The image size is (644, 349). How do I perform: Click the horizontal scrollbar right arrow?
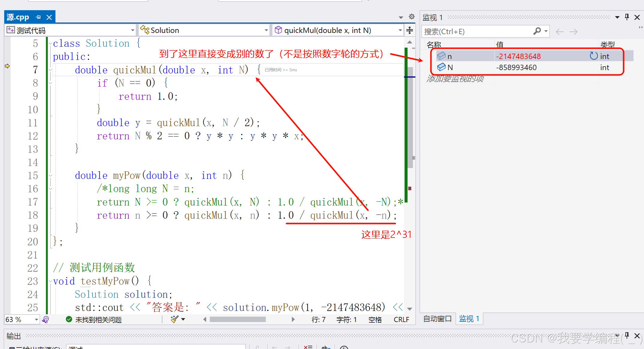coord(293,319)
